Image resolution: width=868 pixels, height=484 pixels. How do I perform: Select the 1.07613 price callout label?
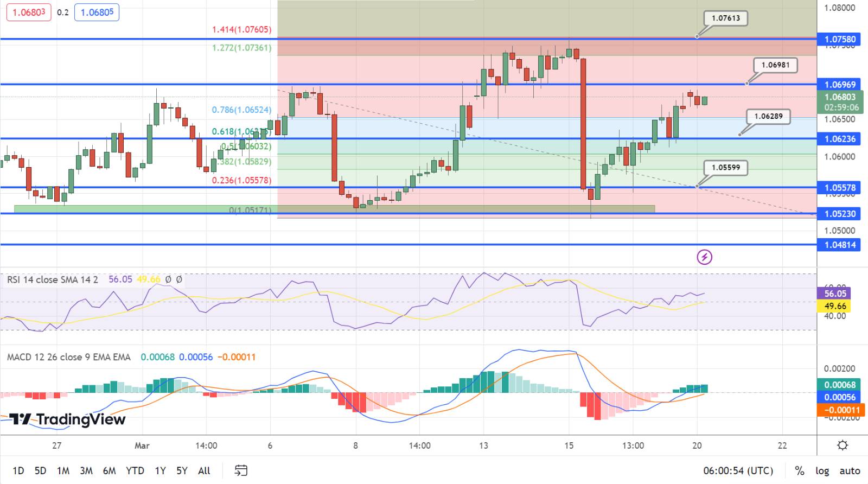click(726, 18)
